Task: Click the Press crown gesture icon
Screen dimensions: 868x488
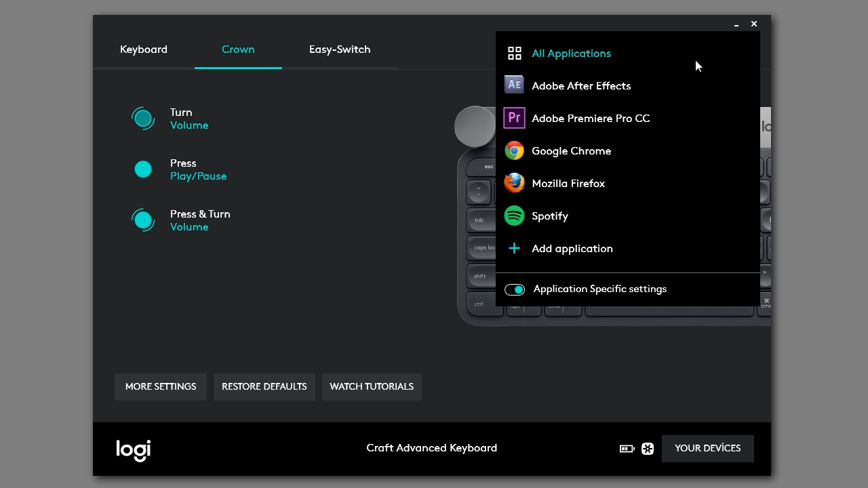Action: (143, 169)
